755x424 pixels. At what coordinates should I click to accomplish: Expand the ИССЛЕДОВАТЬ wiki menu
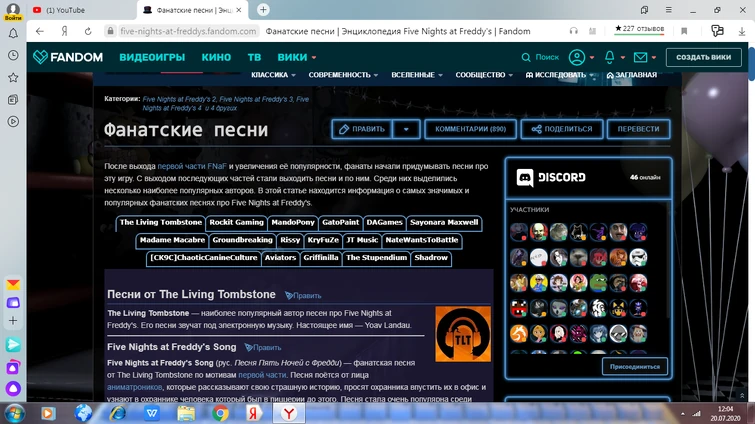click(x=560, y=75)
